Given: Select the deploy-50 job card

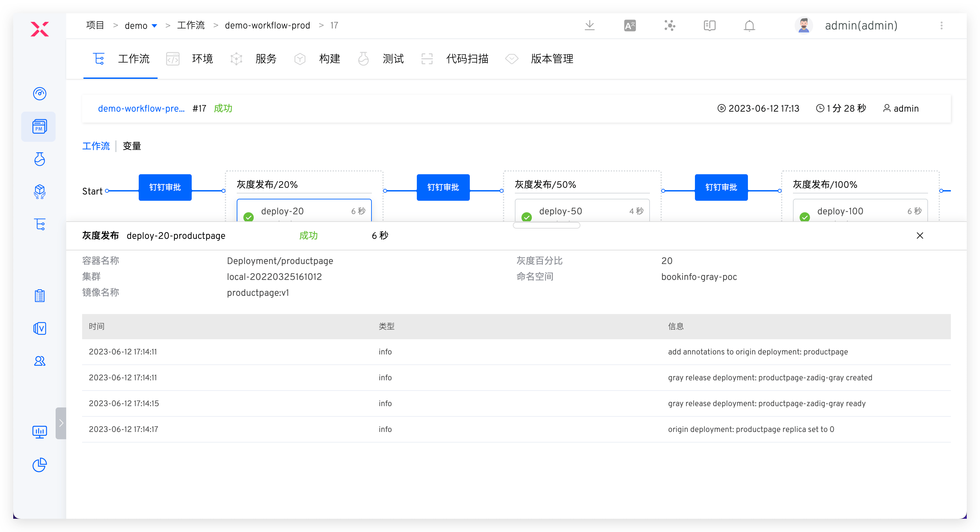Looking at the screenshot, I should 582,211.
